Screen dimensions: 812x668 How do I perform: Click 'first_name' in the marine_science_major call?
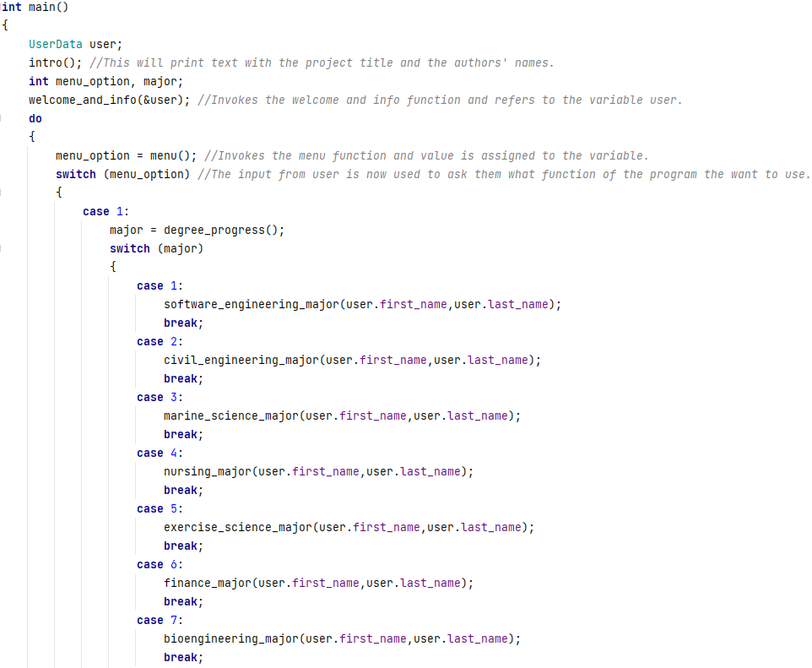(x=373, y=416)
